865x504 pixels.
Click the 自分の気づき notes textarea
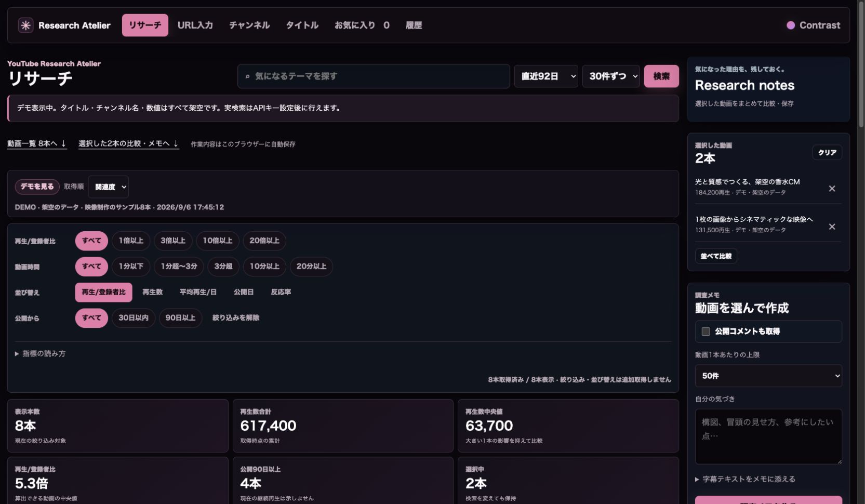[x=768, y=436]
